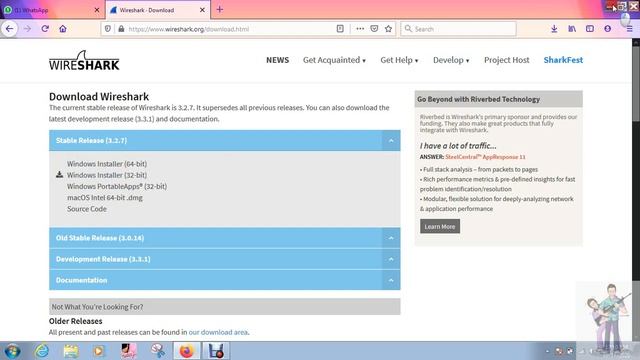Open the Firefox hamburger menu

(630, 29)
